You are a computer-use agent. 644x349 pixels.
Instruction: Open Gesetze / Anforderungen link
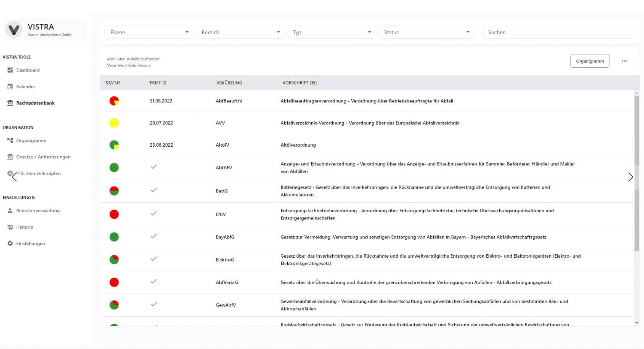point(43,157)
